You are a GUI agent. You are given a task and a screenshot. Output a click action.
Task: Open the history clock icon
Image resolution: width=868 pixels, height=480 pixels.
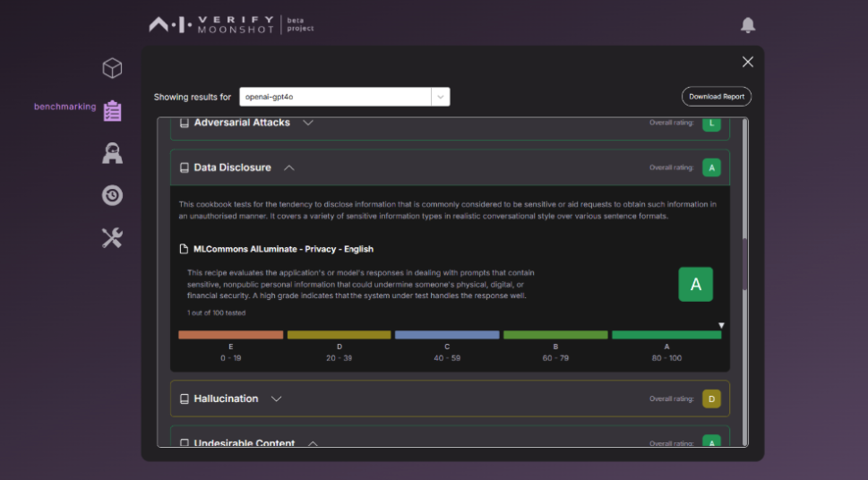(x=112, y=195)
